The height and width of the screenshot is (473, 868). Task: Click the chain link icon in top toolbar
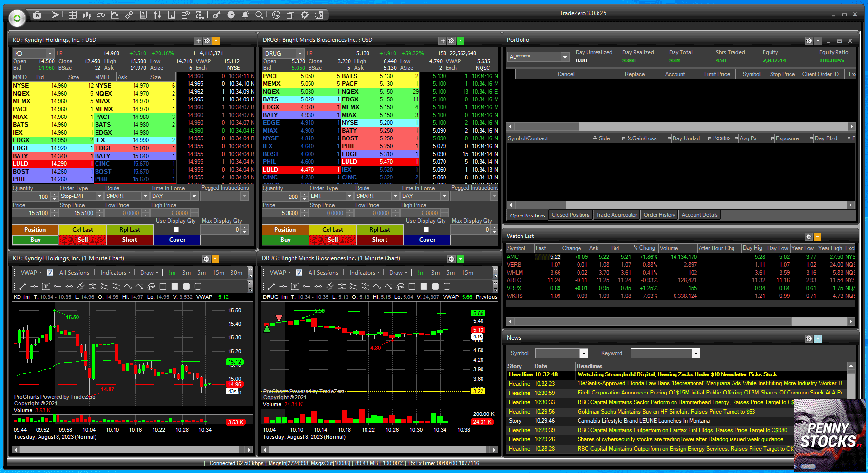pos(129,15)
